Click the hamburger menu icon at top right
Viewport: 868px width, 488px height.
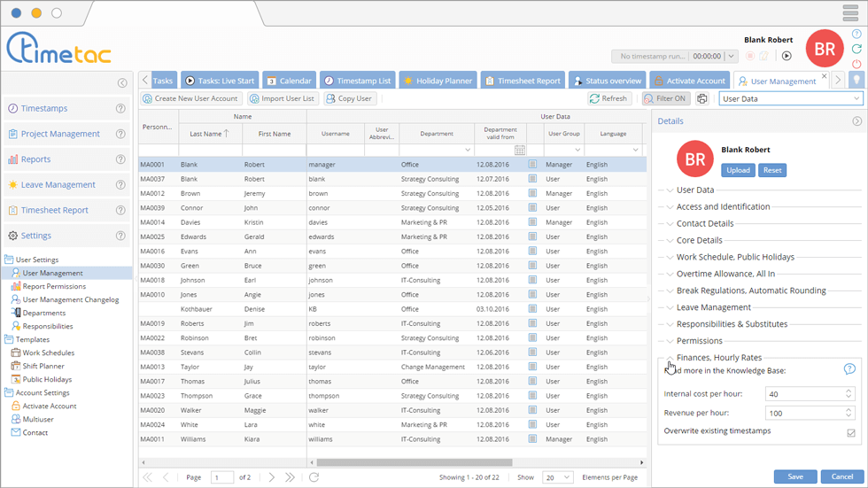pos(849,13)
